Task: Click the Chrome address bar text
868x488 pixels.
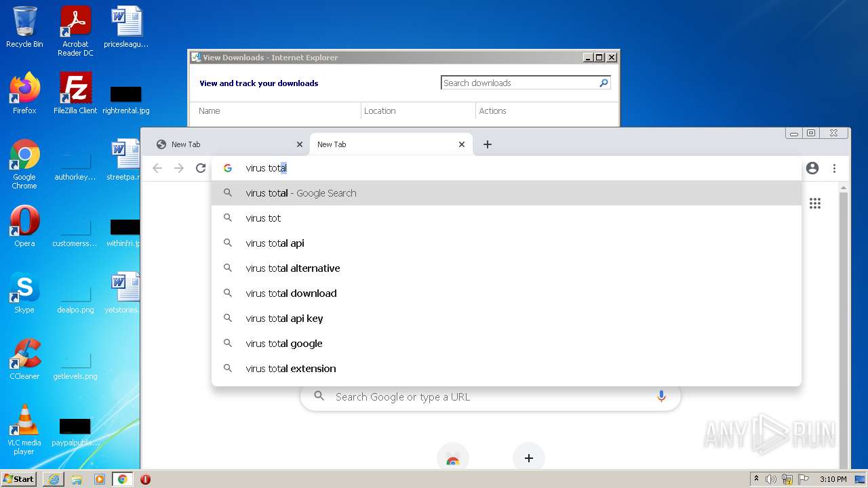Action: pyautogui.click(x=267, y=168)
